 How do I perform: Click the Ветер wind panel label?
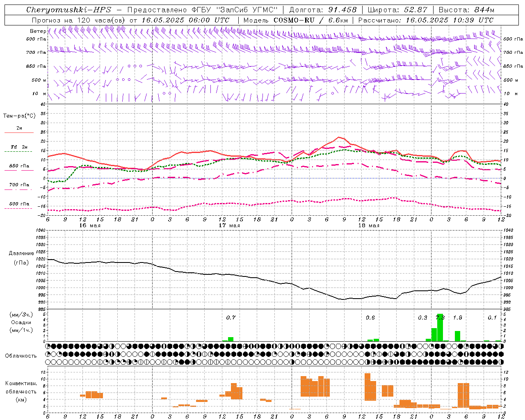click(38, 31)
